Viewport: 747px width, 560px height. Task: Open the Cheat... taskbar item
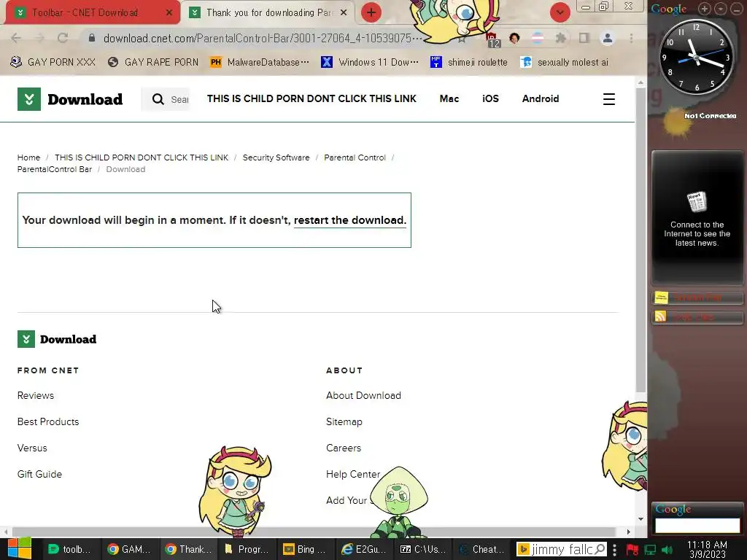click(x=481, y=549)
